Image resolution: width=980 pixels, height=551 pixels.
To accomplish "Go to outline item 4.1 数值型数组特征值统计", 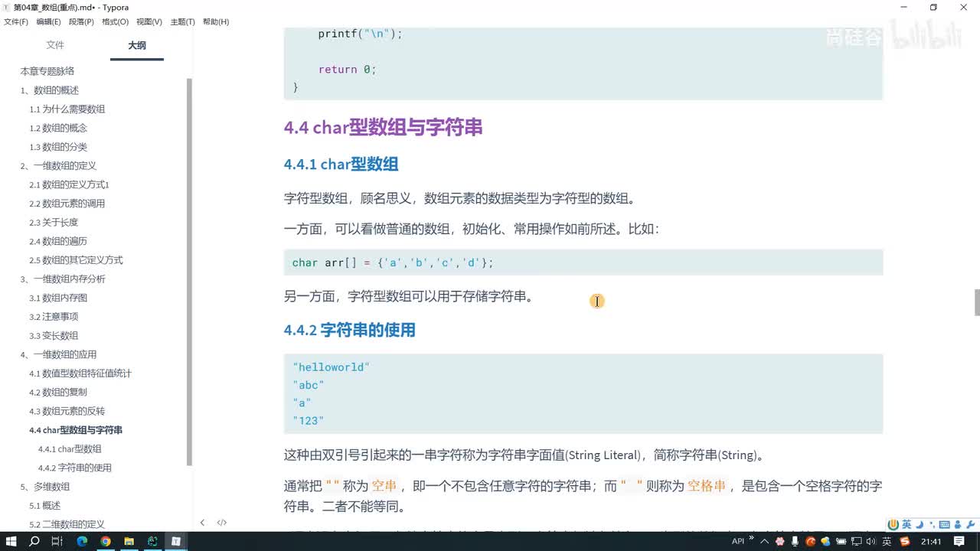I will coord(80,373).
